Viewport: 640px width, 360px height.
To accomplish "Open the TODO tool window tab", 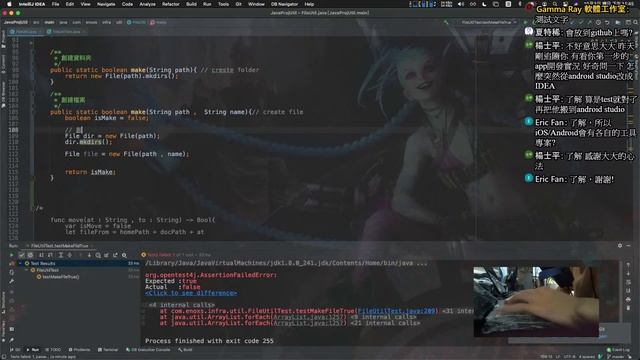I will 53,350.
